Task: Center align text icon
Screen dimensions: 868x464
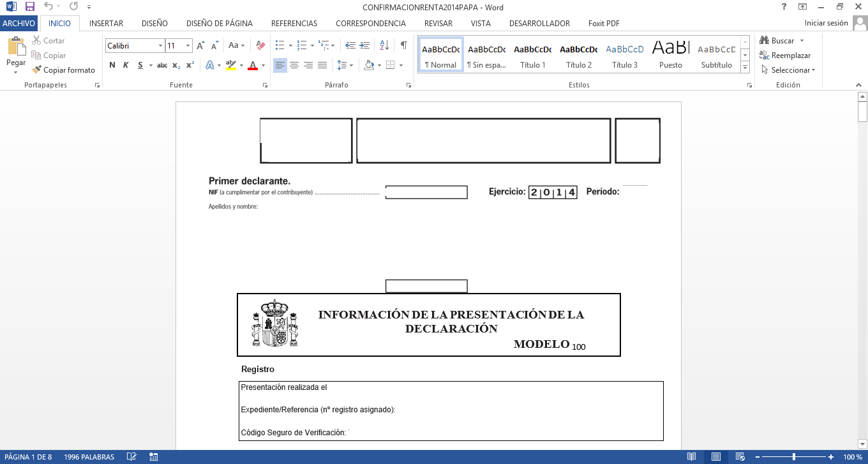Action: [294, 65]
